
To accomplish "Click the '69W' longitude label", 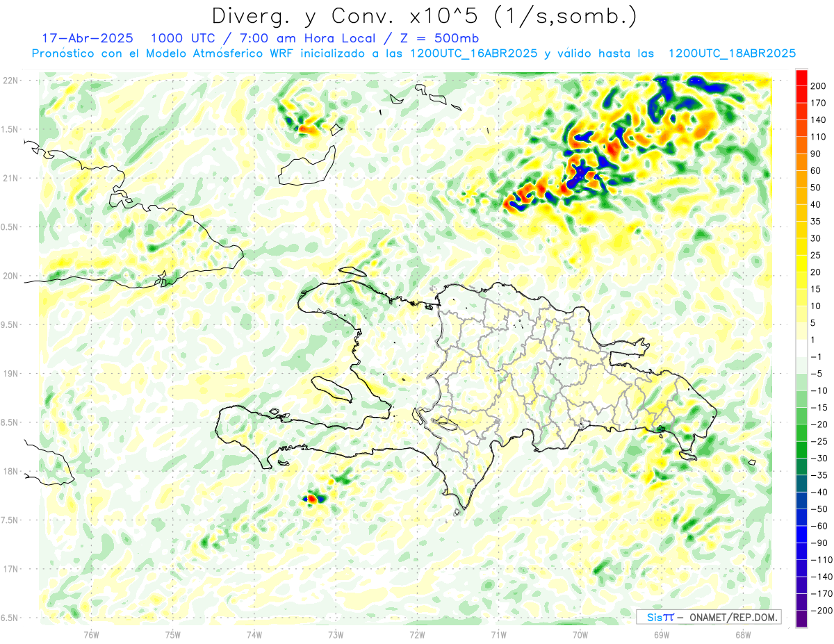I will point(662,635).
